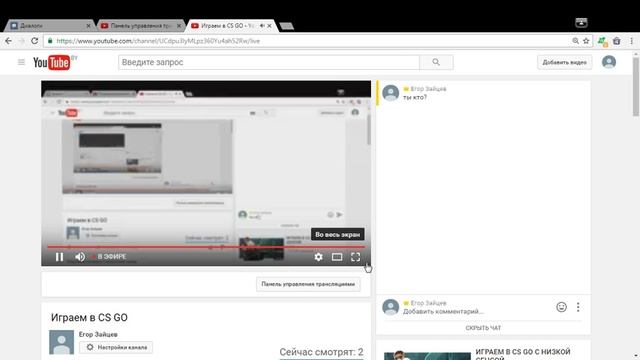Viewport: 640px width, 360px height.
Task: Click the Играем в CS GO video title
Action: point(89,318)
